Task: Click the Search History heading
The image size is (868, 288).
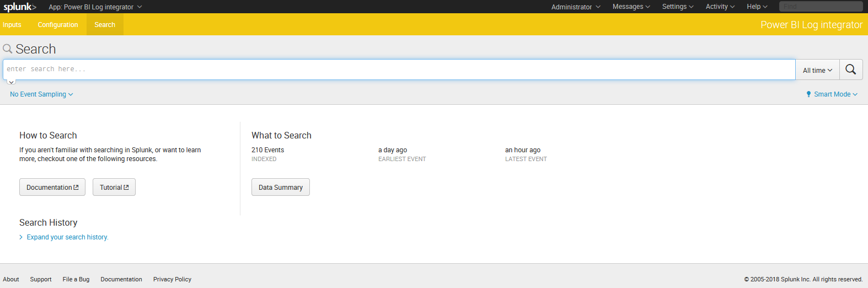Action: point(49,222)
